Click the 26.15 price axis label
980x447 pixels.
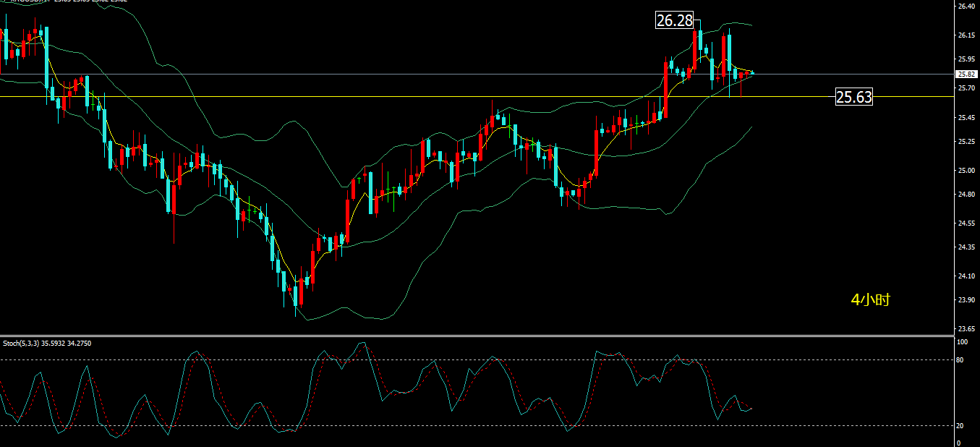[x=966, y=35]
